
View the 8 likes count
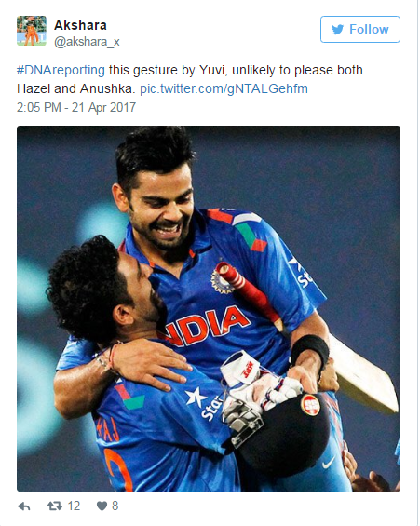coord(115,506)
